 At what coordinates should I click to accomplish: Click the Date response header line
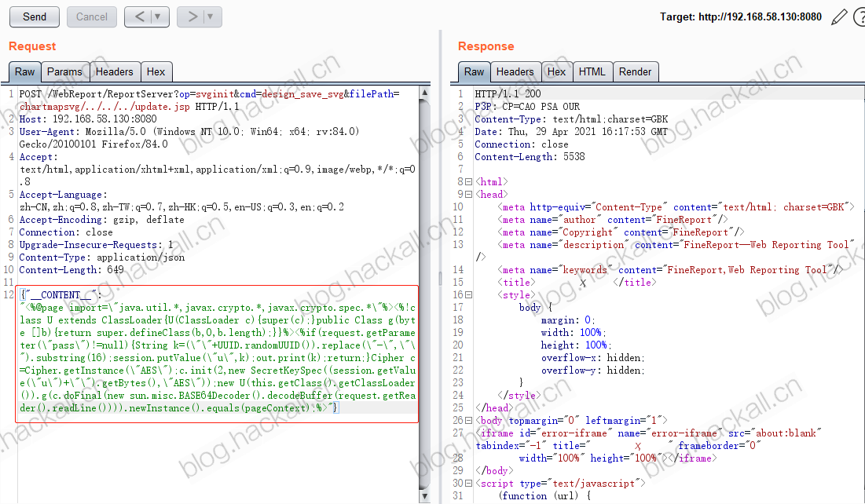(x=571, y=132)
